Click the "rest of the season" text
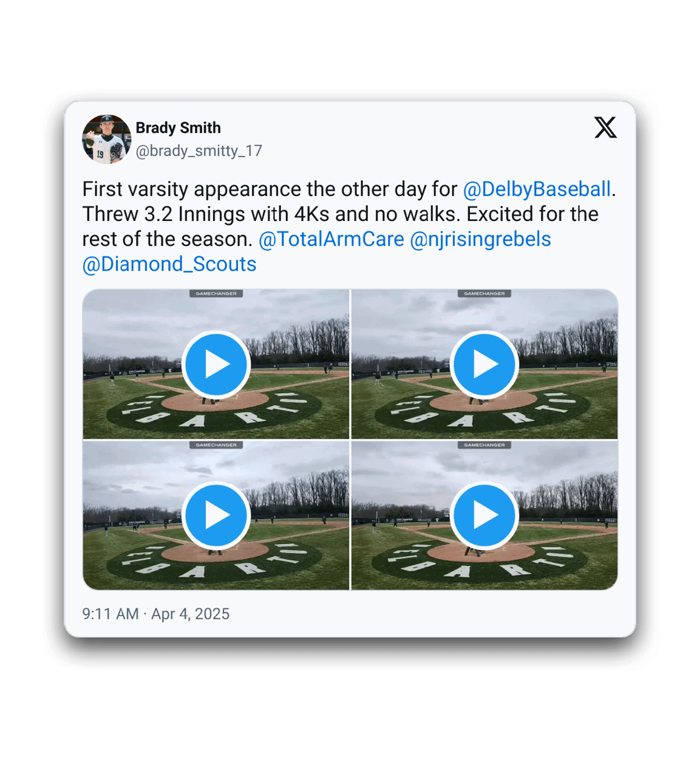Screen dimensions: 700x782 [167, 239]
